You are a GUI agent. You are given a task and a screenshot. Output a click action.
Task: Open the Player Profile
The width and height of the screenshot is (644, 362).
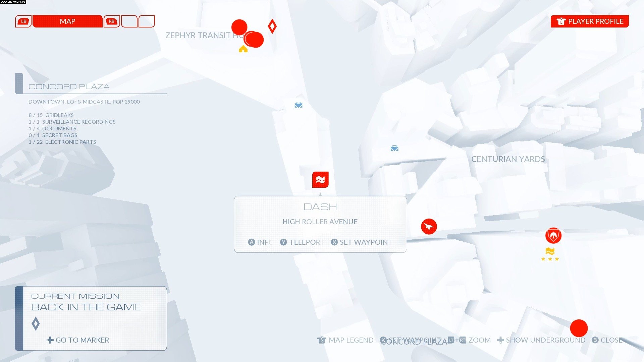[590, 21]
